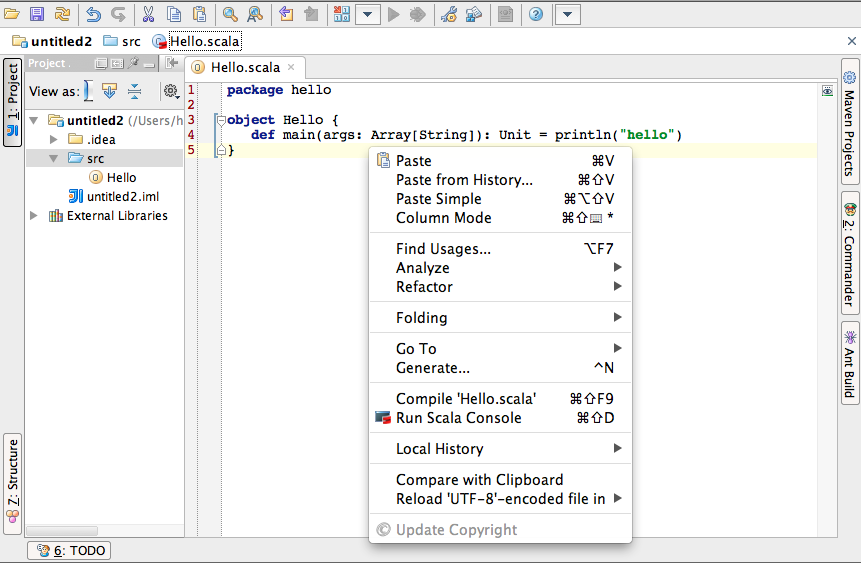Toggle the 2: Commander side tab
Screen dimensions: 861x563
point(849,253)
